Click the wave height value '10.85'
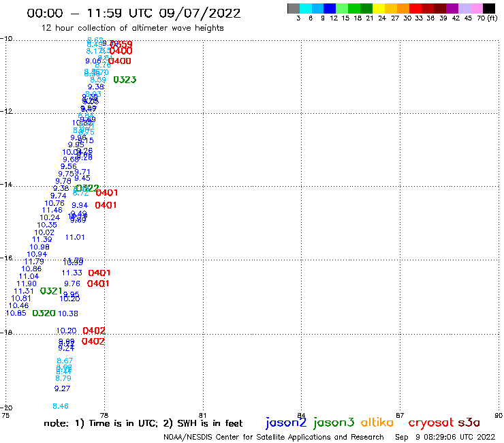The width and height of the screenshot is (504, 443). pos(16,313)
